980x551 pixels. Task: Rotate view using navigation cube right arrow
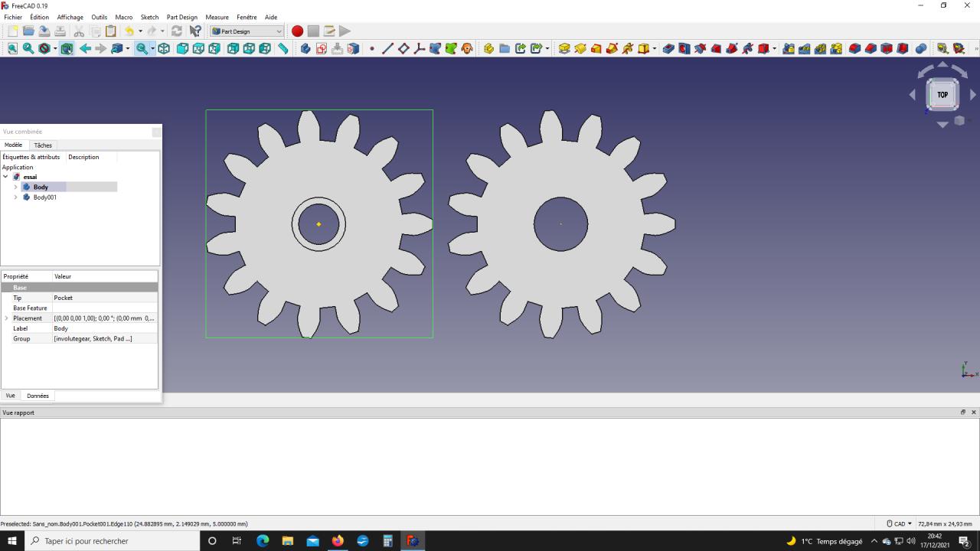pos(973,95)
